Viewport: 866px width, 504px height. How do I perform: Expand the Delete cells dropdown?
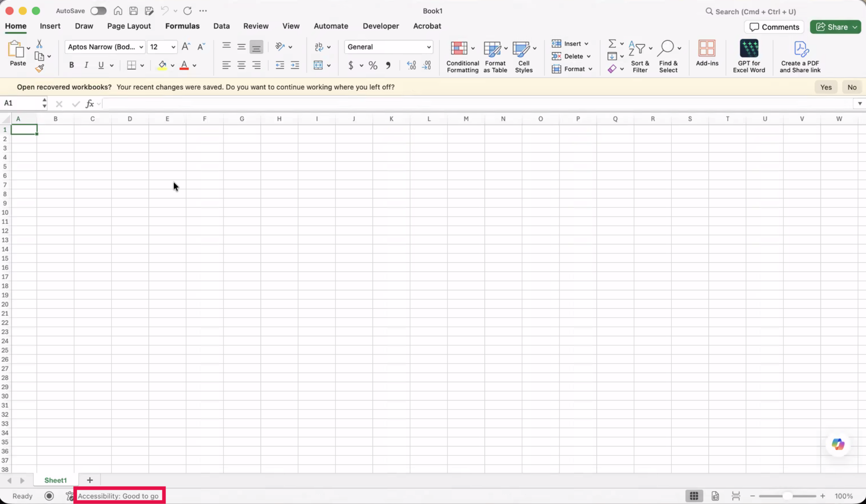click(588, 56)
